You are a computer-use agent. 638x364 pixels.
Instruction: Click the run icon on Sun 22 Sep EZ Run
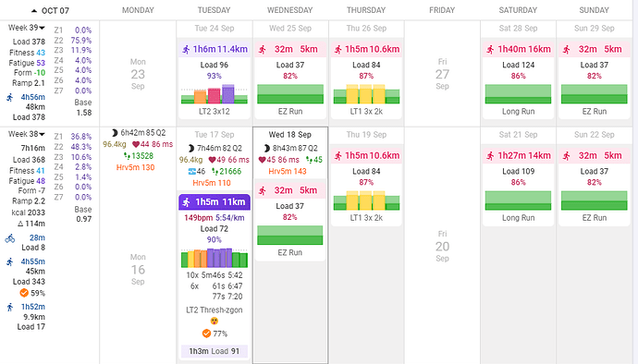pos(567,156)
